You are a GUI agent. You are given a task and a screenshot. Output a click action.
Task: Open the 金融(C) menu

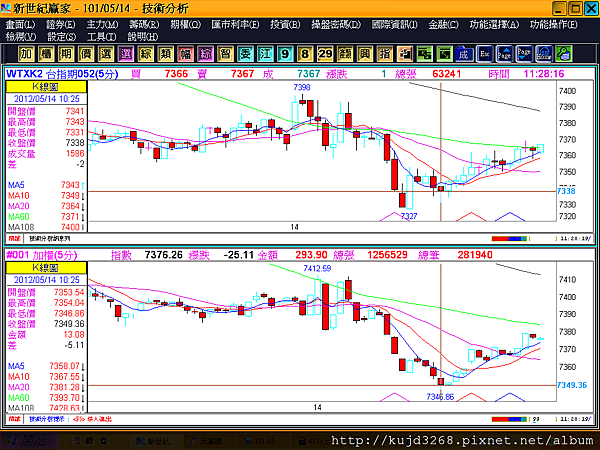click(443, 24)
